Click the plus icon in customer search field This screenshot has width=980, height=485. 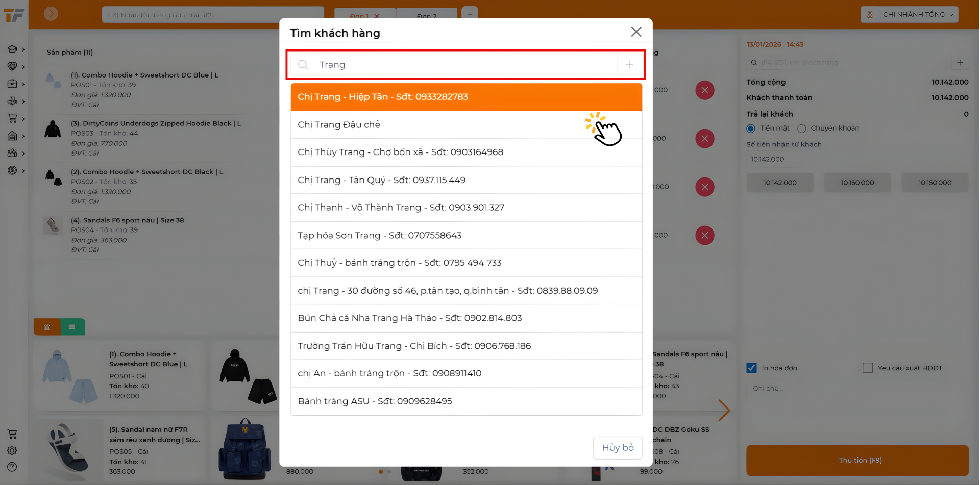(629, 65)
